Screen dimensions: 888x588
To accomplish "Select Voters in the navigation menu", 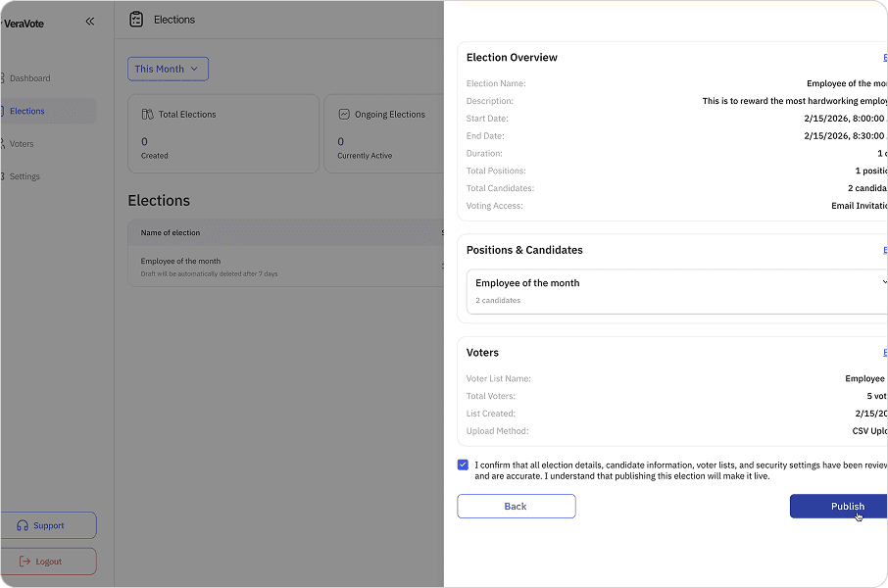I will point(21,143).
